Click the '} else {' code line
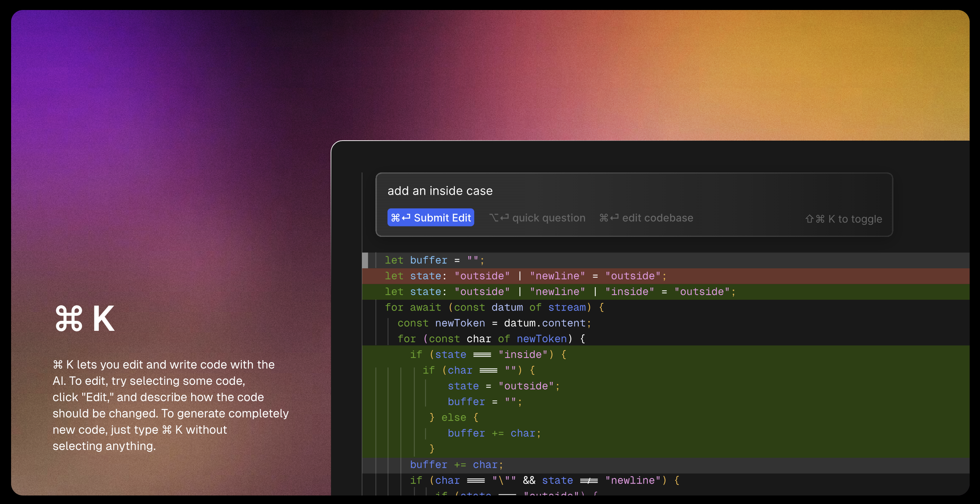 [453, 417]
